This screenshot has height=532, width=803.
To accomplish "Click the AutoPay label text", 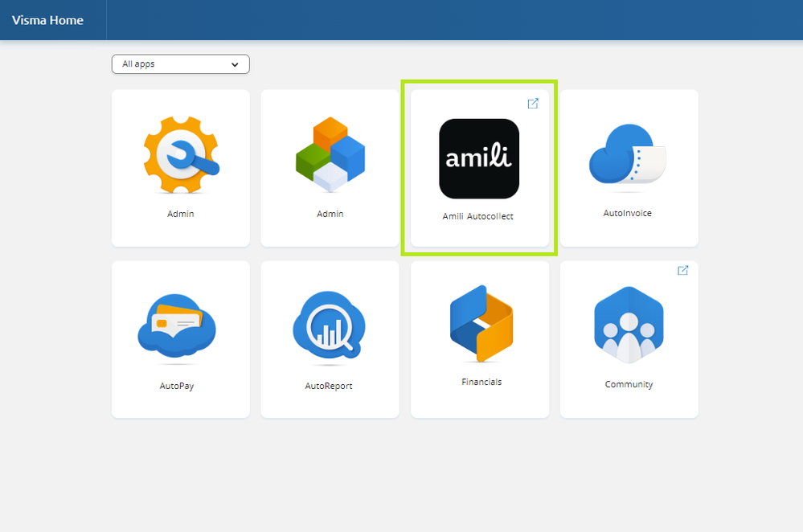I will (x=177, y=386).
